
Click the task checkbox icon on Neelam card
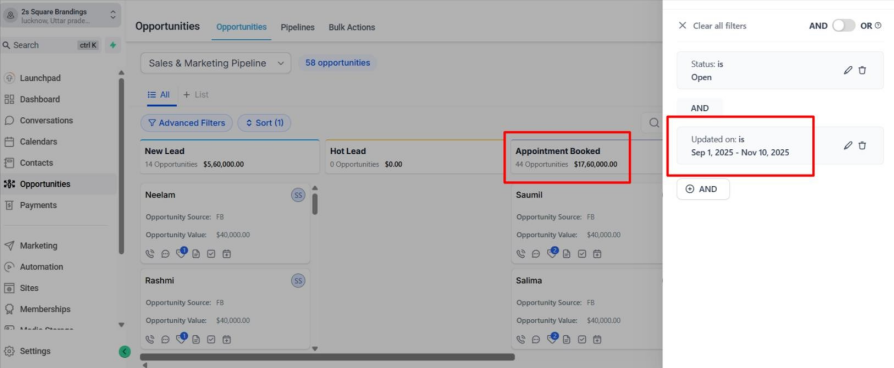(211, 254)
